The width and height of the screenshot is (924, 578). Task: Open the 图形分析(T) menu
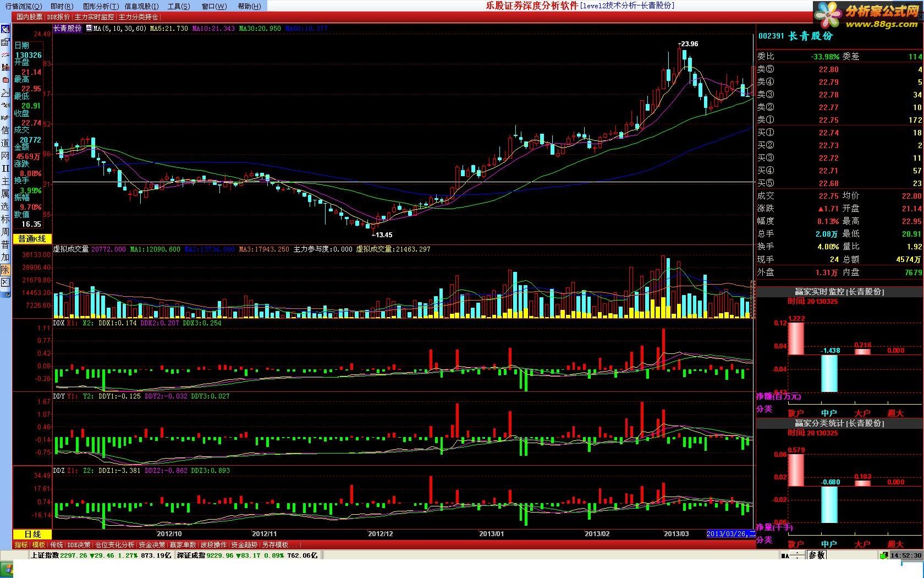[x=101, y=6]
